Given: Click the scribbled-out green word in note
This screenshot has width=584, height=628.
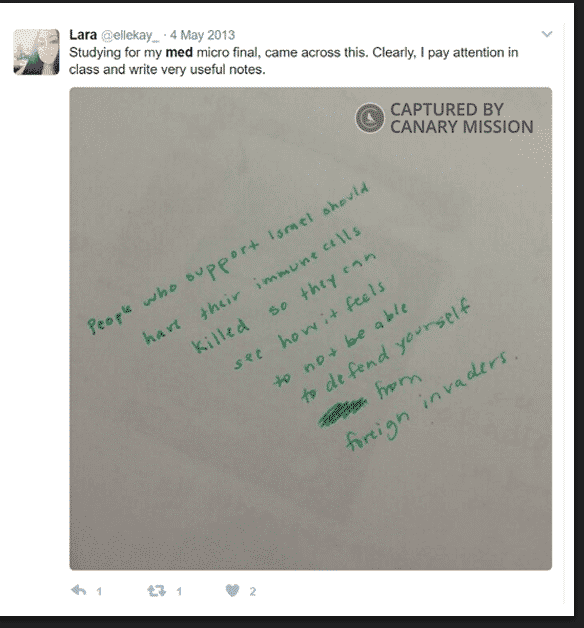Looking at the screenshot, I should [342, 412].
